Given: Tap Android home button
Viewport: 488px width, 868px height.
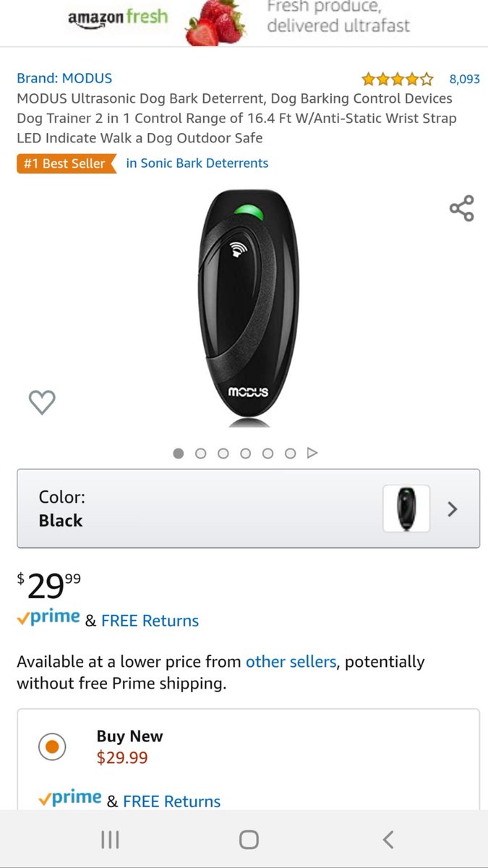Looking at the screenshot, I should [x=249, y=839].
